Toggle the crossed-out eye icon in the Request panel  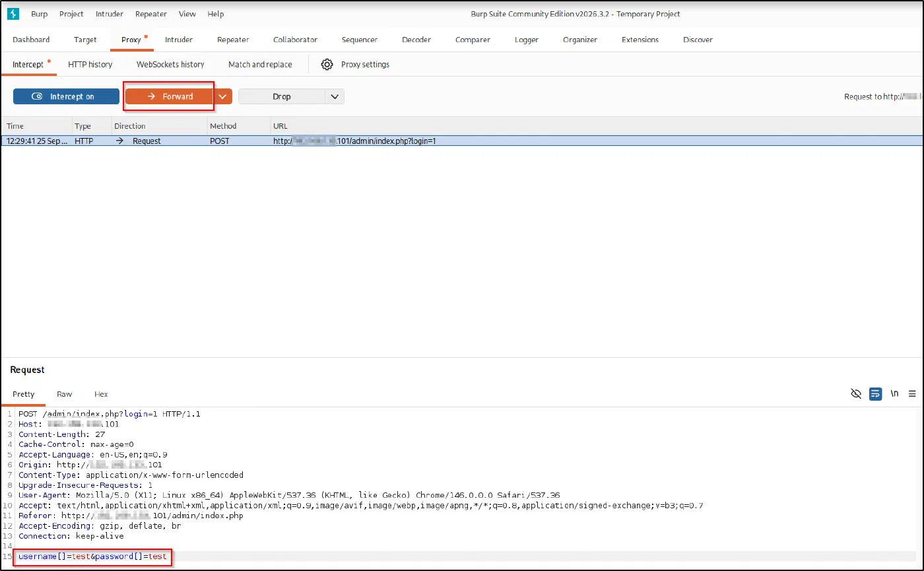[x=856, y=394]
